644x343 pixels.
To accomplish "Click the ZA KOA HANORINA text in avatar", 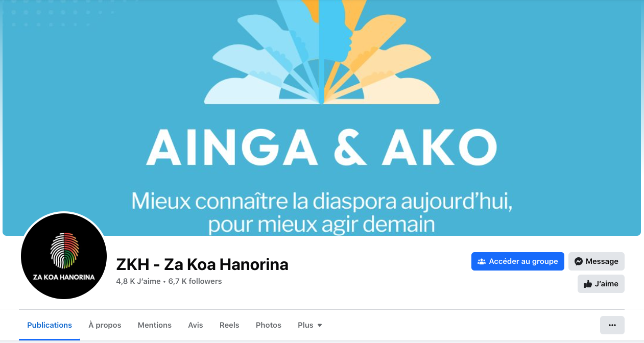I will (64, 277).
